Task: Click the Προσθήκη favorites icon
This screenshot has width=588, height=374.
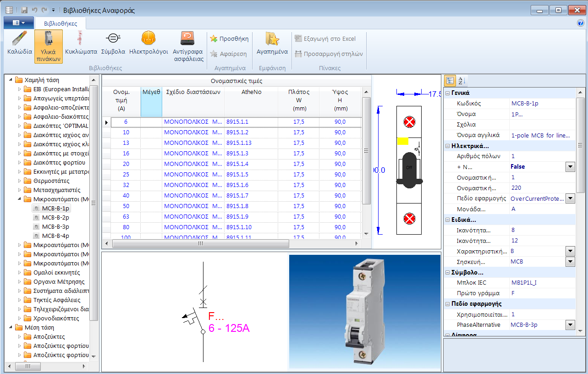Action: pos(229,38)
